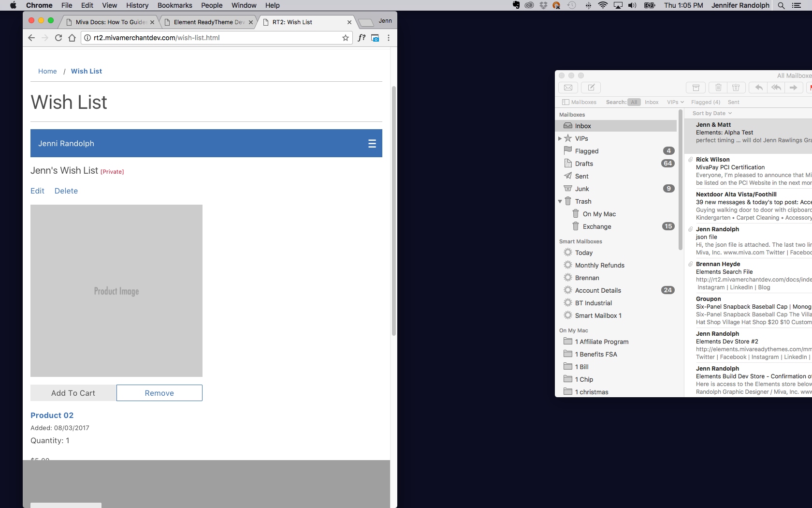
Task: Click the Wish List breadcrumb link
Action: [x=87, y=71]
